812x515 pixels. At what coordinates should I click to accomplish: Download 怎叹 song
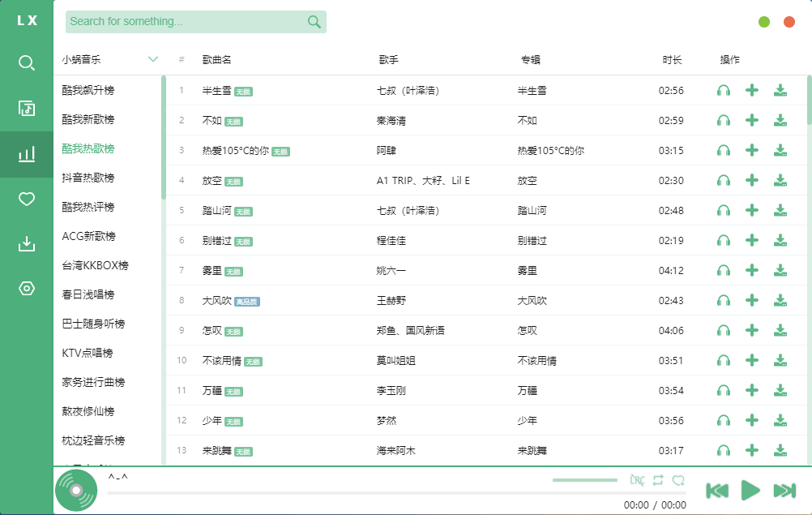[x=780, y=331]
